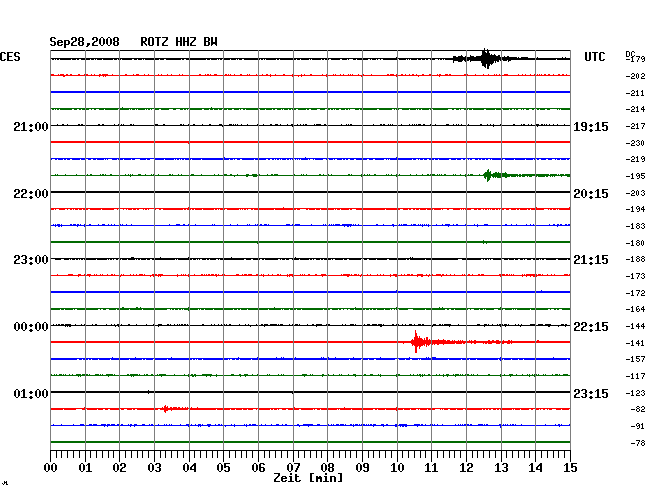Click the DC offset value '-172'
The image size is (650, 494).
(x=635, y=293)
